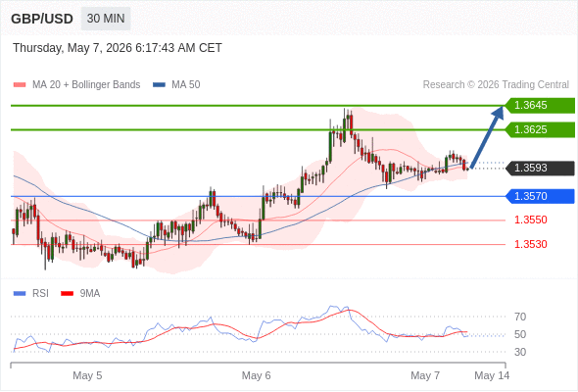Viewport: 578px width, 392px height.
Task: Click the GBP/USD pair title
Action: click(42, 19)
